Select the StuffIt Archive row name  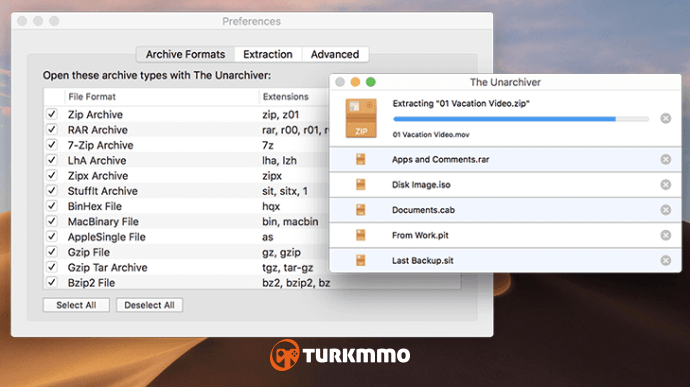[x=103, y=191]
